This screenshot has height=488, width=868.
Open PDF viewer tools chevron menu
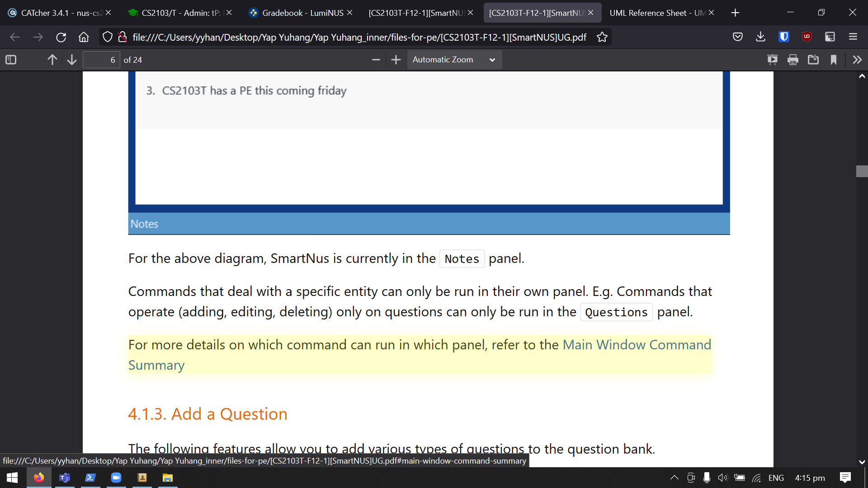tap(857, 60)
